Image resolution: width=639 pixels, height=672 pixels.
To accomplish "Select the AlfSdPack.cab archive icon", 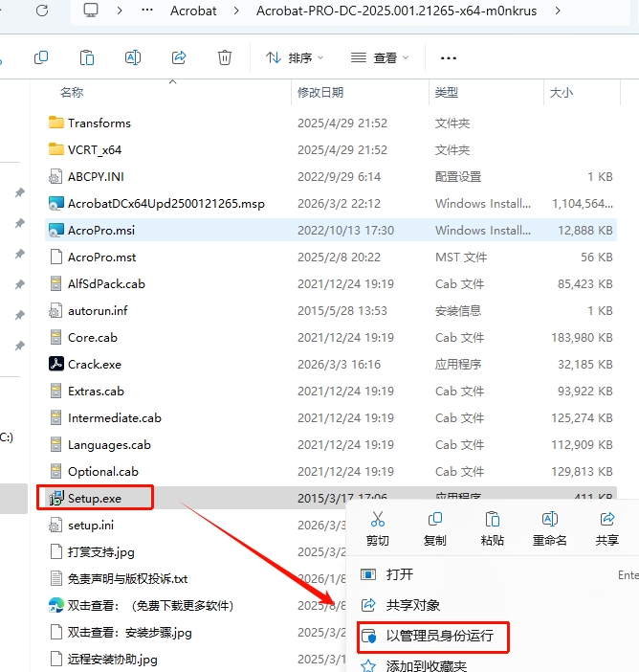I will click(x=55, y=283).
